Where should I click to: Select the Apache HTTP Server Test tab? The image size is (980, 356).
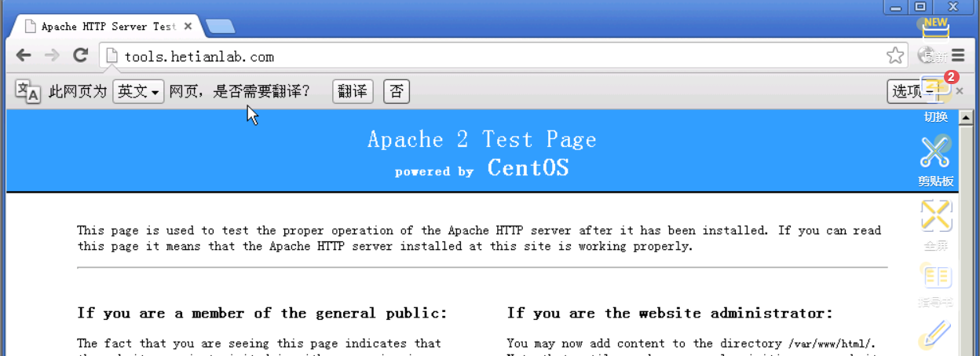click(x=108, y=26)
